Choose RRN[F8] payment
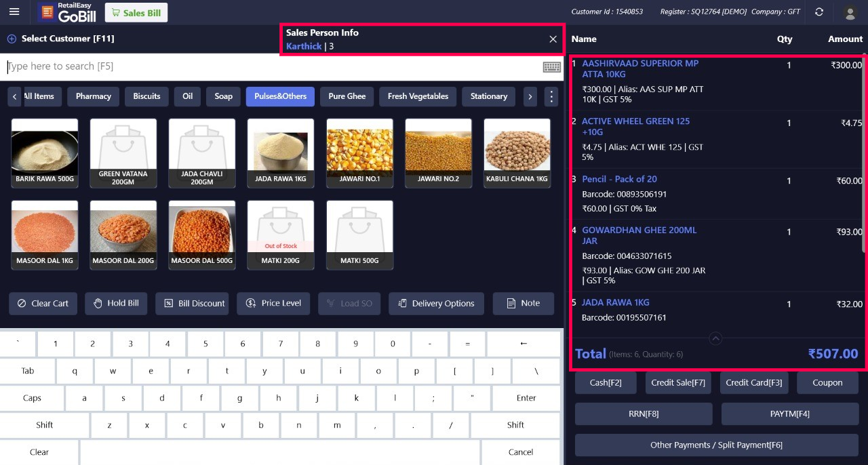 [x=644, y=414]
